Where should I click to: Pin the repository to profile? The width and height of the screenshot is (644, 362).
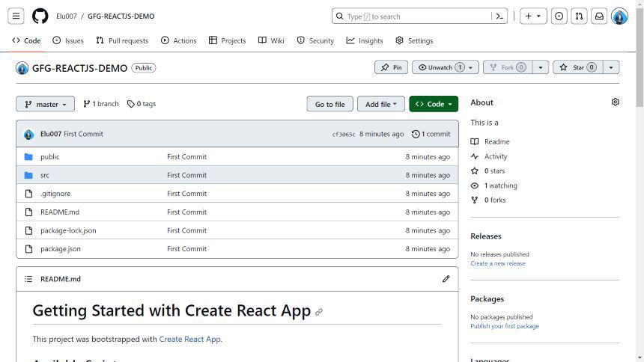[x=391, y=67]
